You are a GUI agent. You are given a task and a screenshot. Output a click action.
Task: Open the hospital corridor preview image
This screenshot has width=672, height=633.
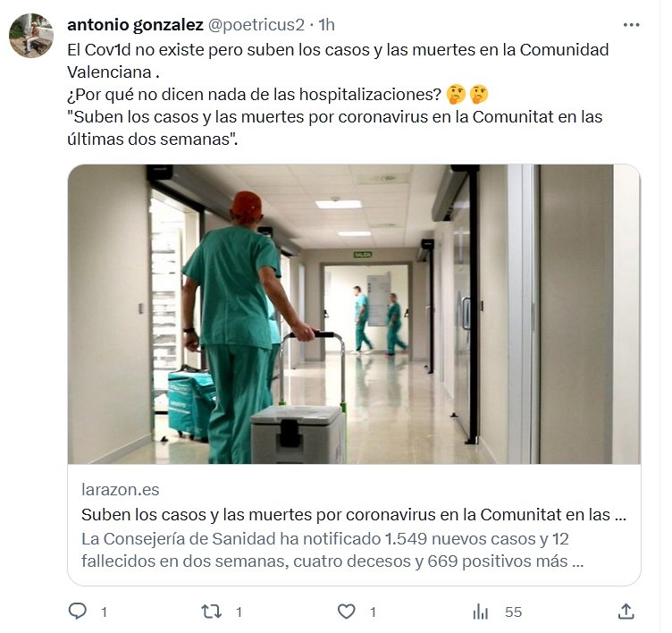[354, 314]
